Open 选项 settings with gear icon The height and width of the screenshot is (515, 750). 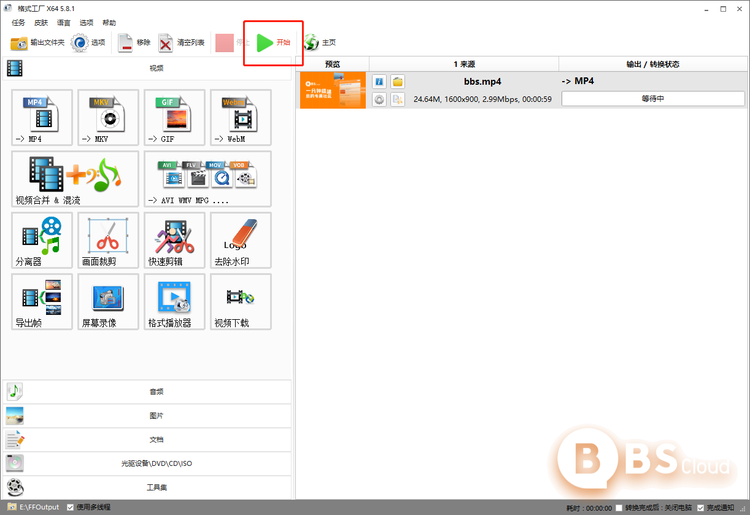coord(88,43)
